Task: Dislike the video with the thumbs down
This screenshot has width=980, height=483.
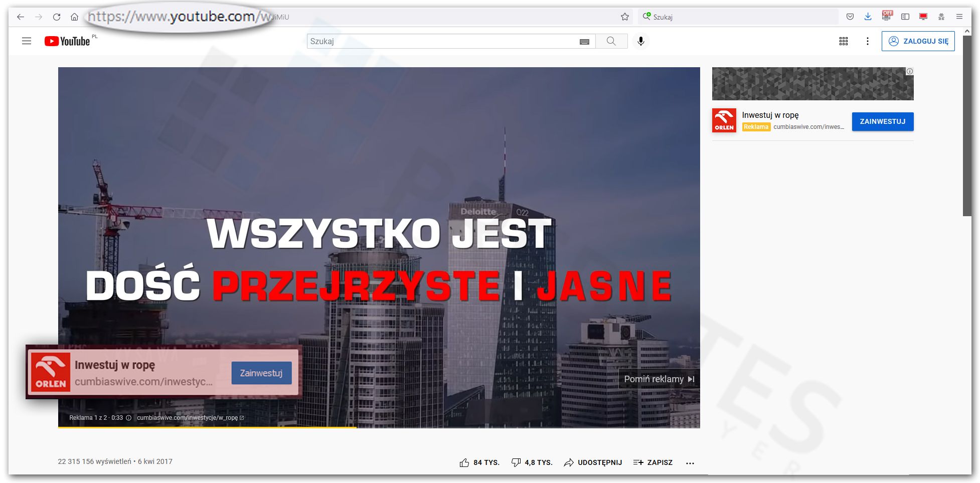Action: tap(516, 462)
